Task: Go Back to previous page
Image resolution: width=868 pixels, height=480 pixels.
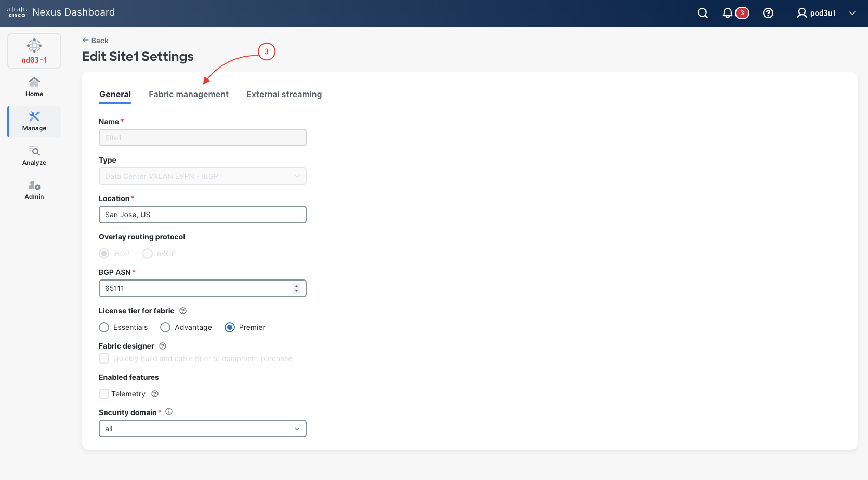Action: point(96,41)
